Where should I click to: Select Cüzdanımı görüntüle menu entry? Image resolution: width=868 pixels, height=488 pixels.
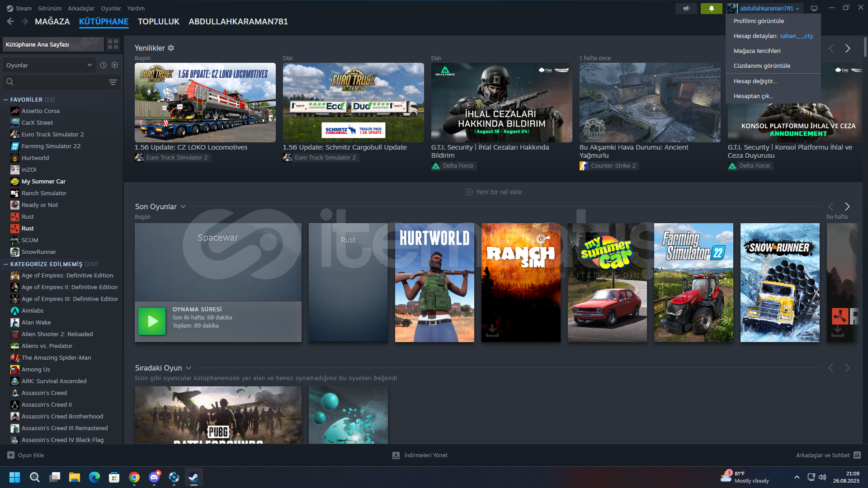[773, 66]
